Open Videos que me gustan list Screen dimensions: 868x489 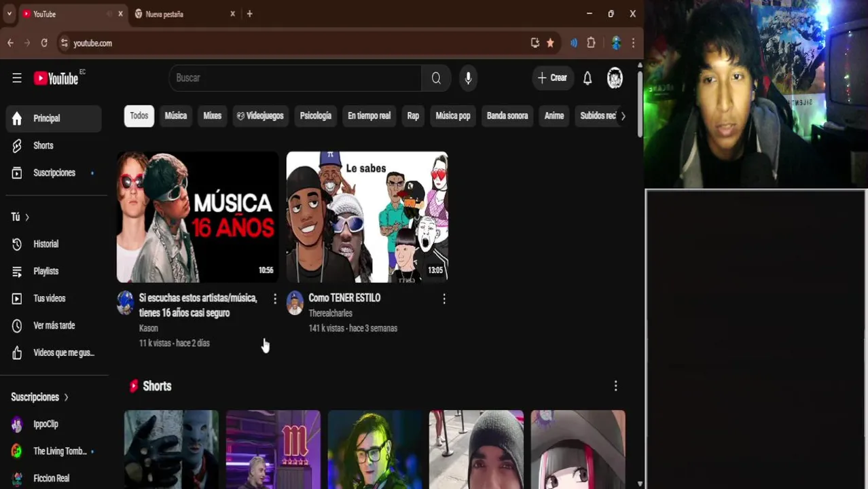click(x=54, y=352)
